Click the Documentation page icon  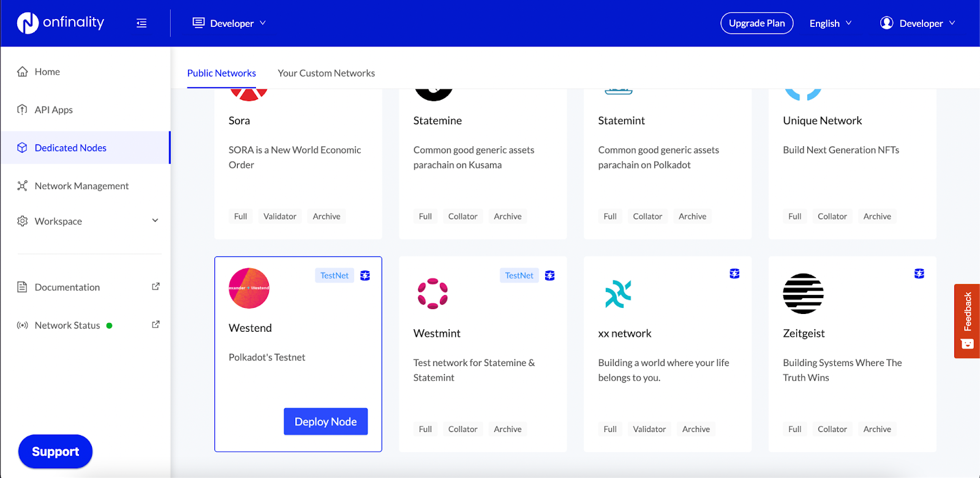tap(23, 287)
